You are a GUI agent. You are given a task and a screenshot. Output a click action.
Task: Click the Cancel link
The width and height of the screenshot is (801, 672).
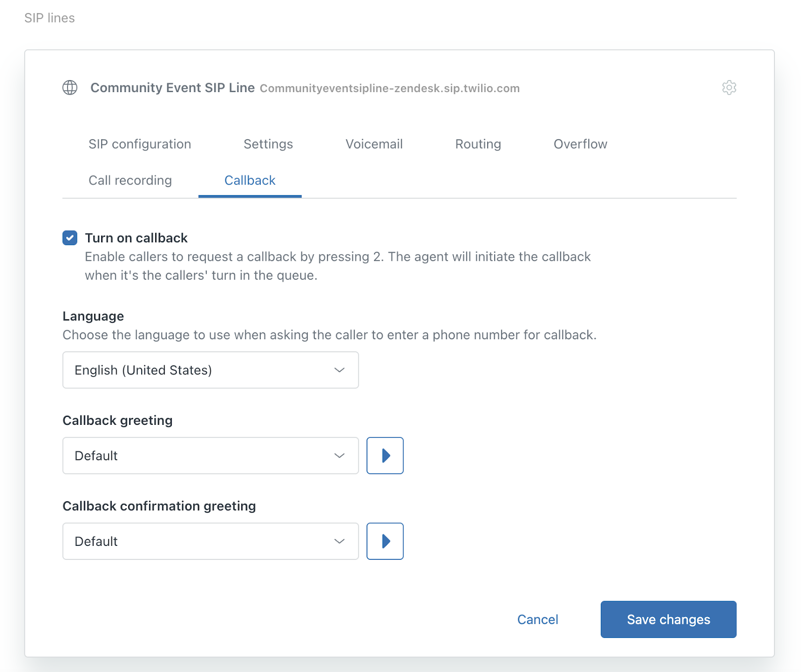[x=538, y=619]
